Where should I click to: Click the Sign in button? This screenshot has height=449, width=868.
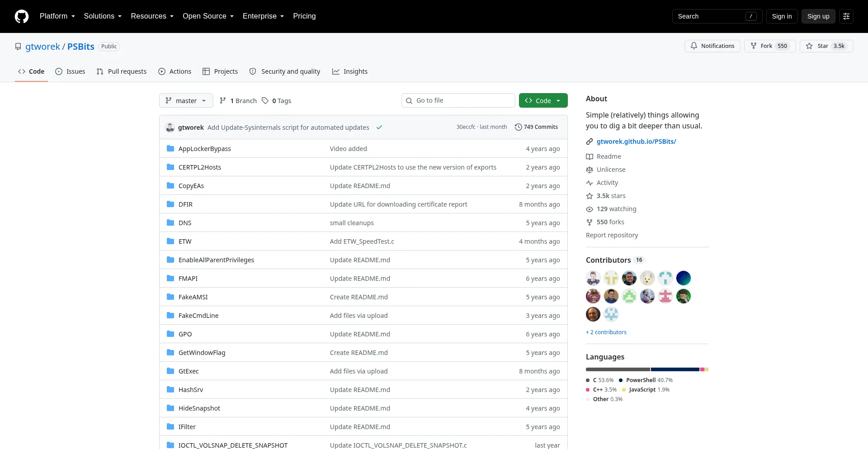782,16
